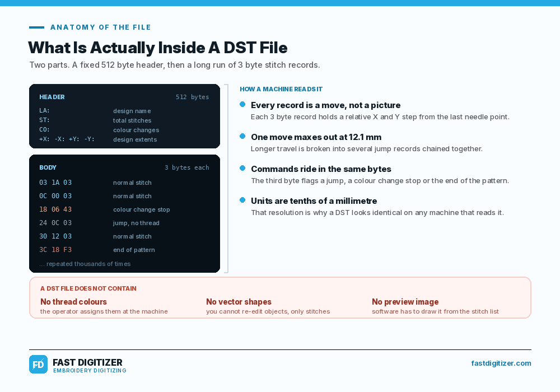Image resolution: width=560 pixels, height=392 pixels.
Task: Click the design name description
Action: point(132,111)
